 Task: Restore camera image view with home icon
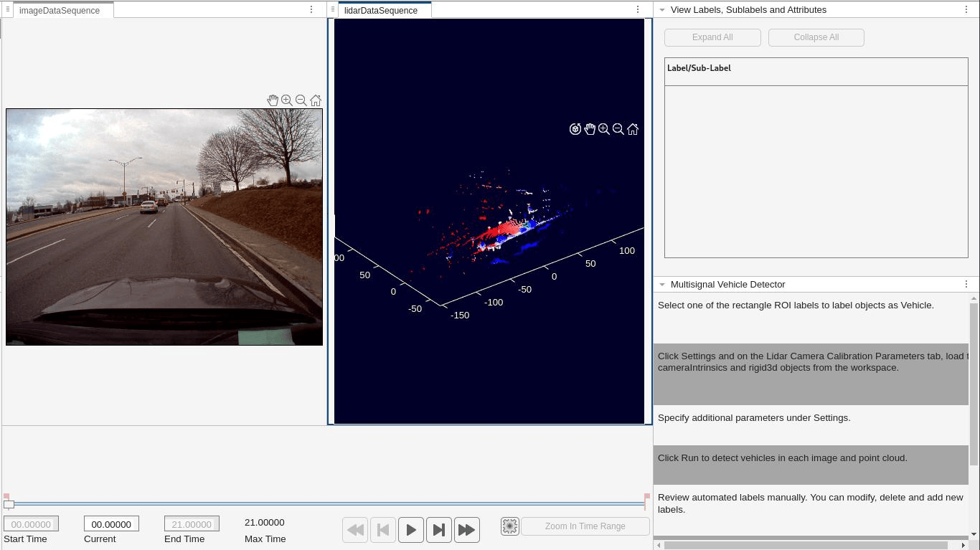point(316,100)
